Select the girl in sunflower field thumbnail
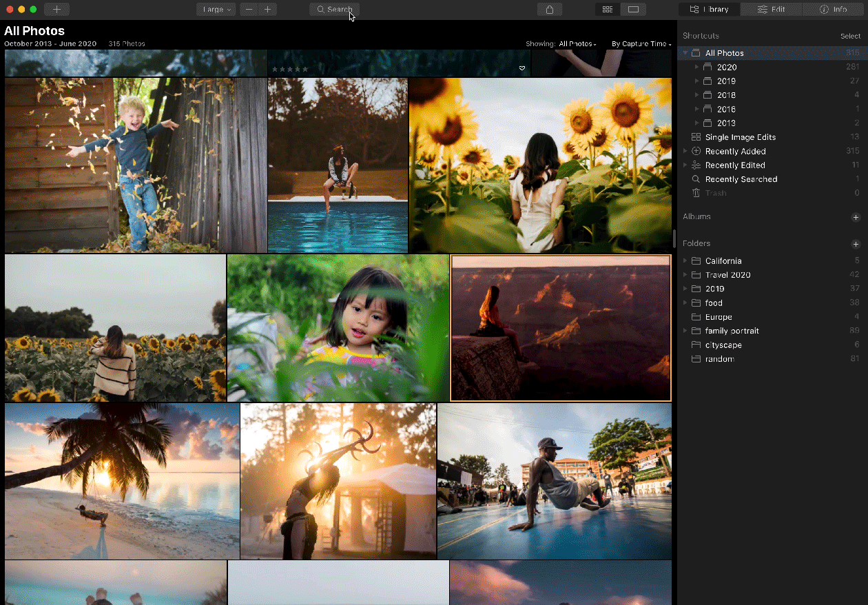The height and width of the screenshot is (605, 868). (x=540, y=165)
